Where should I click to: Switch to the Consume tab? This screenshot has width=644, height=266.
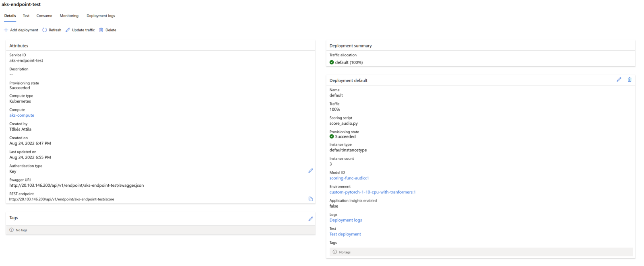tap(44, 16)
